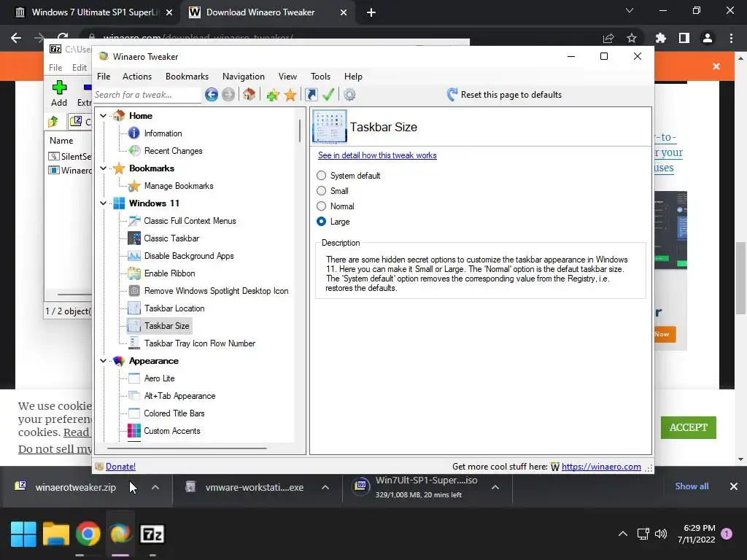Bookmark page with Chrome star icon
747x560 pixels.
pyautogui.click(x=632, y=38)
